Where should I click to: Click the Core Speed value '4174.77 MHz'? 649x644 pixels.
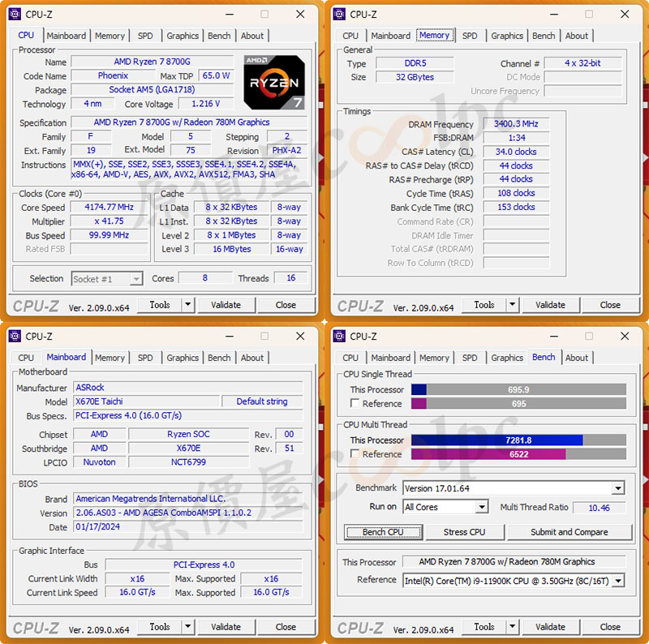coord(109,207)
